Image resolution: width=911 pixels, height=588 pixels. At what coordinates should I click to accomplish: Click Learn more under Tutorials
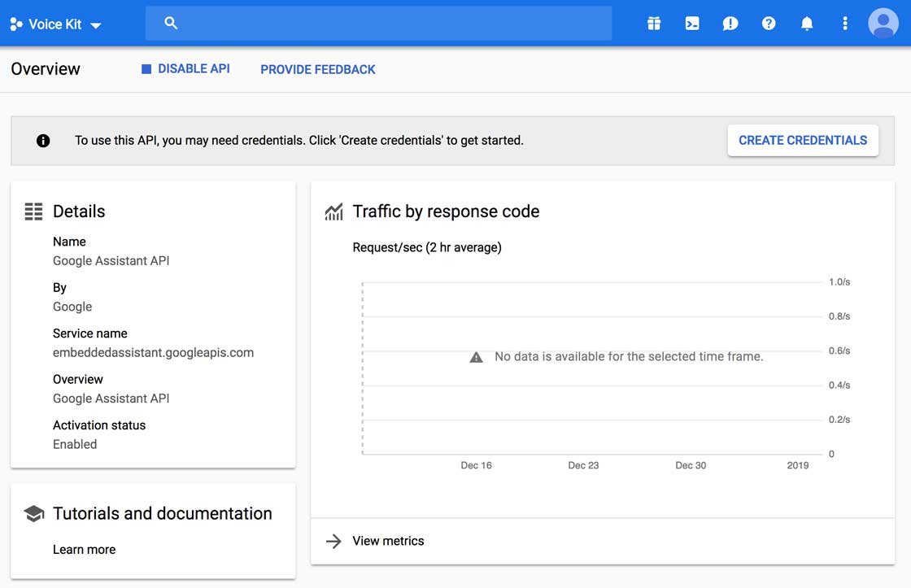coord(84,550)
